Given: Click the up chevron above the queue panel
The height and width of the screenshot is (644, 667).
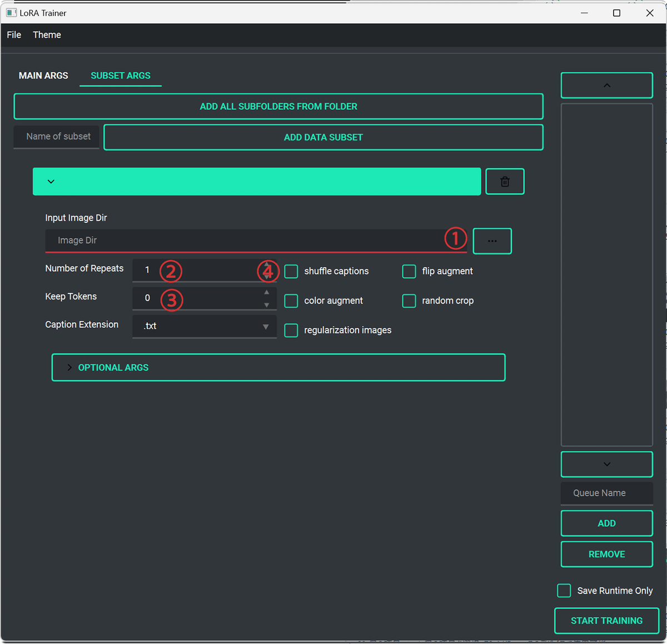Looking at the screenshot, I should coord(606,85).
